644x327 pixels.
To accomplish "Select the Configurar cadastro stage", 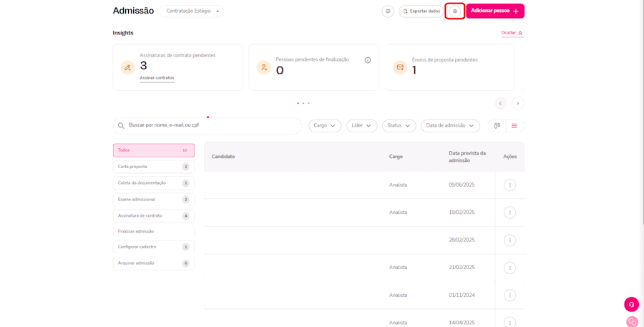I will (x=154, y=247).
